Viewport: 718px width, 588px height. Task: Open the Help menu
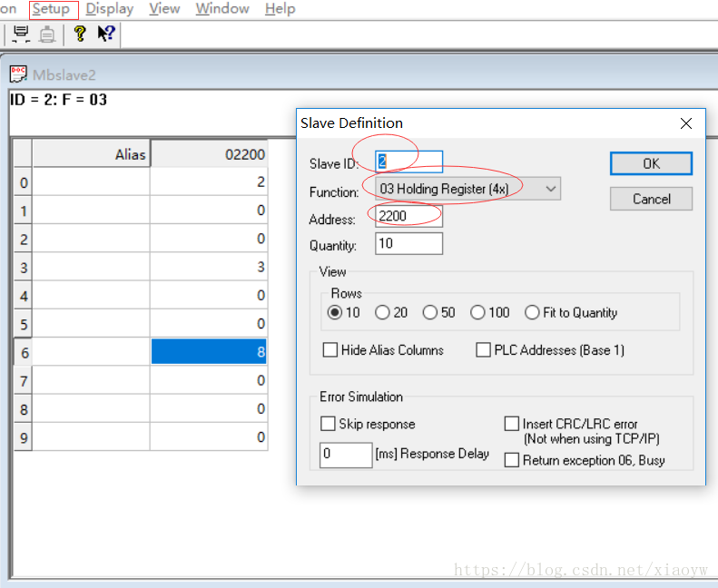click(280, 9)
